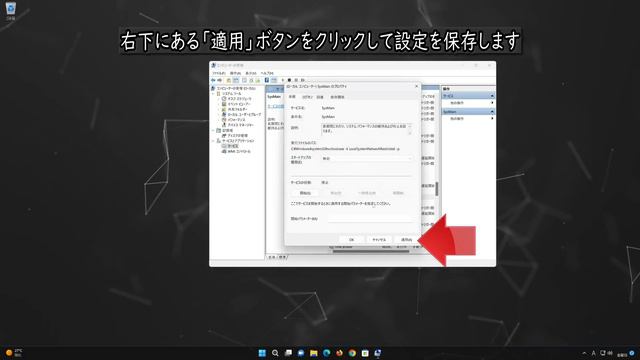The image size is (640, 360).
Task: Click the services list horizontal scrollbar
Action: point(371,251)
